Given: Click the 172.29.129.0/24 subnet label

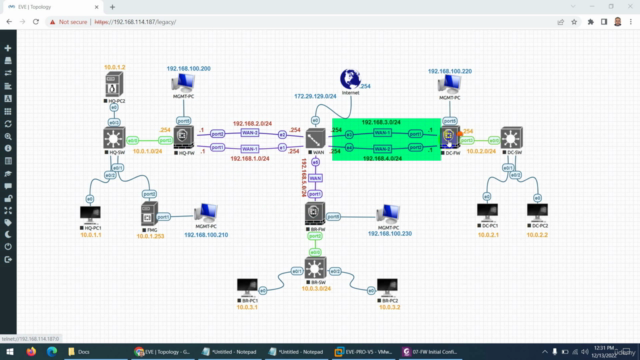Looking at the screenshot, I should point(315,96).
